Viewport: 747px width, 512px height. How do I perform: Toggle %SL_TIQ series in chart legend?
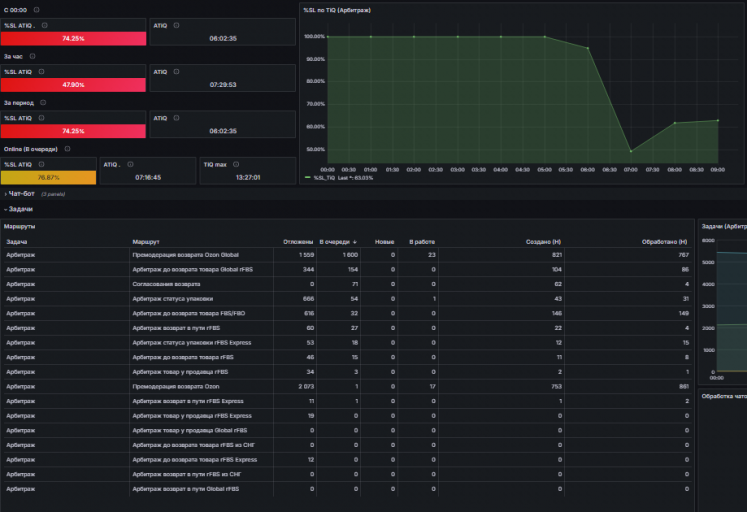click(324, 178)
